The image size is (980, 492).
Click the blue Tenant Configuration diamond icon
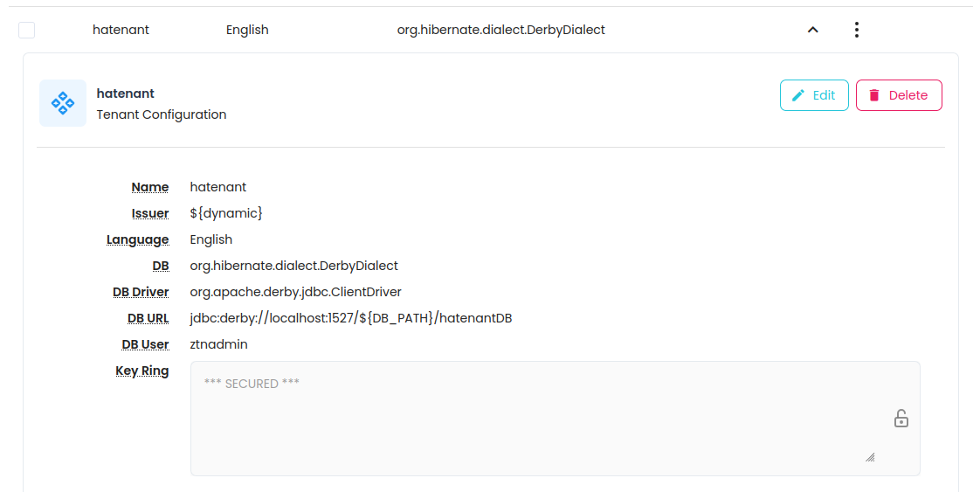63,103
